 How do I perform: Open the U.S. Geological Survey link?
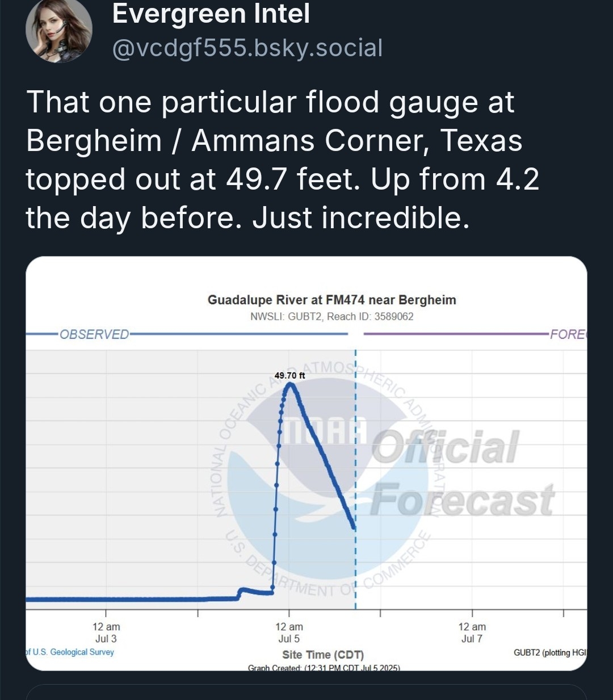point(70,652)
